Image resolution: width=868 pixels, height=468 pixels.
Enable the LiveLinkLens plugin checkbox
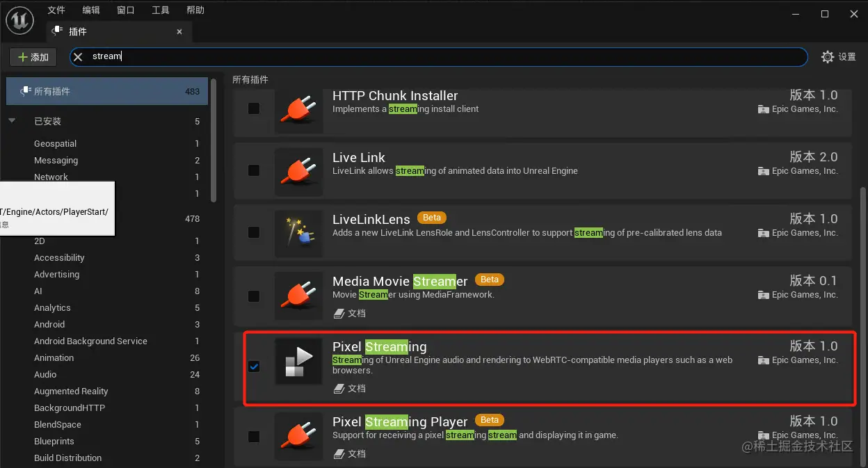[254, 232]
